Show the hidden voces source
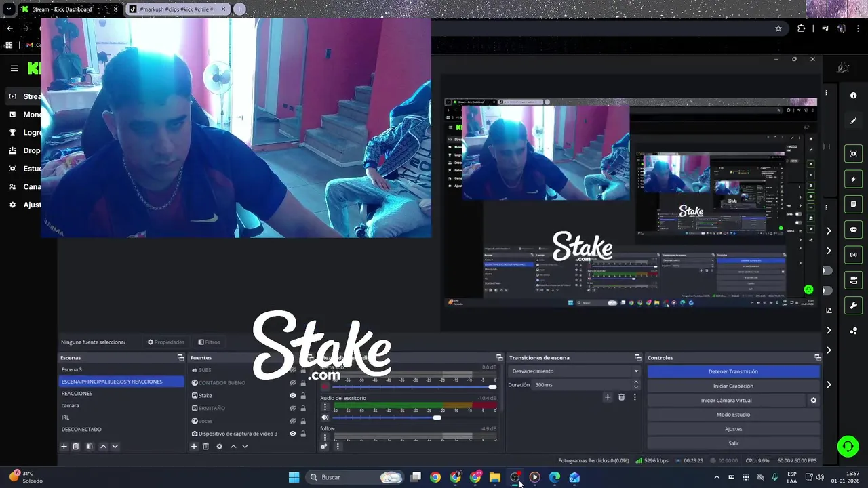The image size is (868, 488). point(293,421)
